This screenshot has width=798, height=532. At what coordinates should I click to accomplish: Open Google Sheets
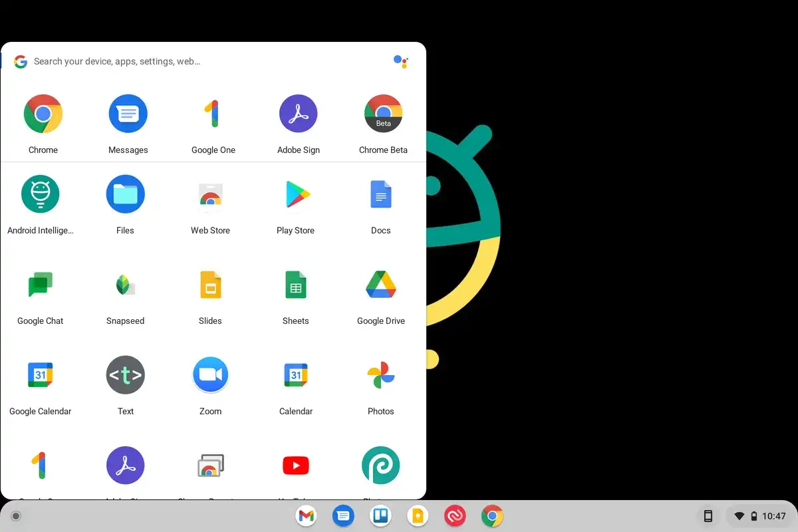296,285
